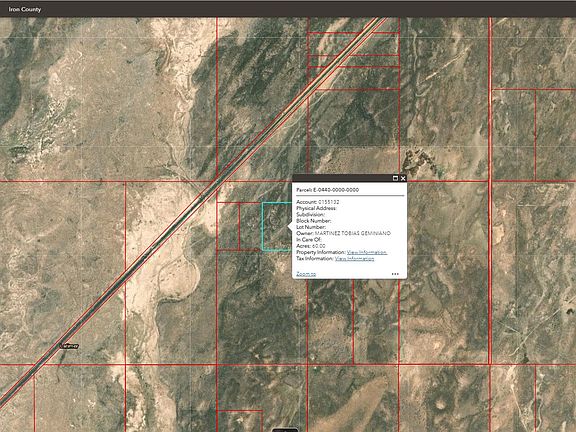Open the dark widget at bottom center edge
576x432 pixels.
[x=285, y=430]
